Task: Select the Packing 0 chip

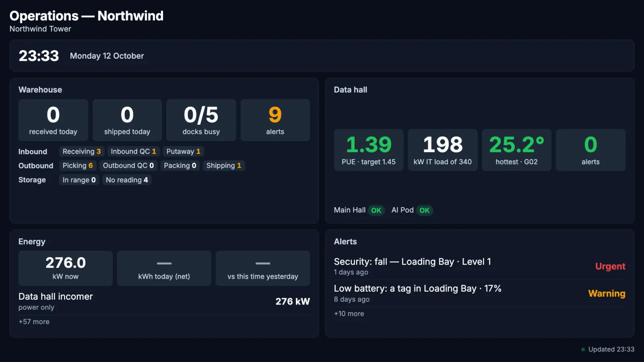Action: click(x=180, y=166)
